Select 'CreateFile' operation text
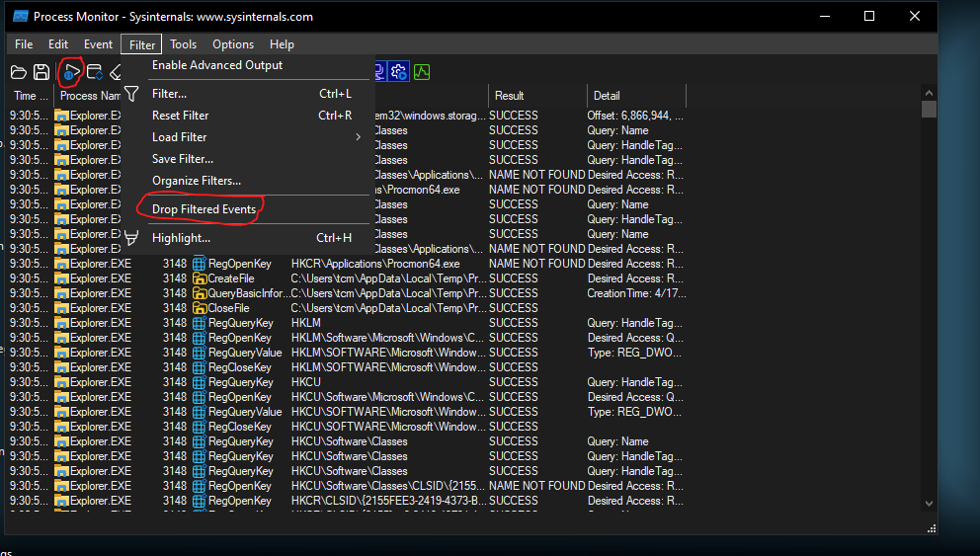This screenshot has width=980, height=556. click(x=230, y=278)
